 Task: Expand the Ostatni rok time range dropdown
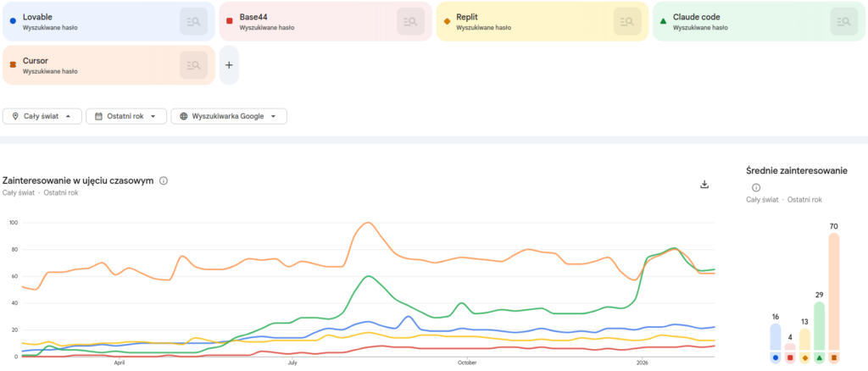(125, 116)
